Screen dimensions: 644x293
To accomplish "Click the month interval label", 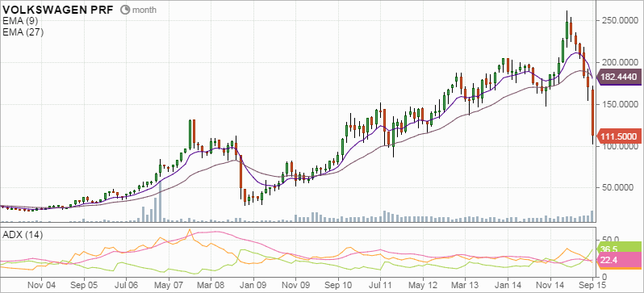I will [144, 10].
